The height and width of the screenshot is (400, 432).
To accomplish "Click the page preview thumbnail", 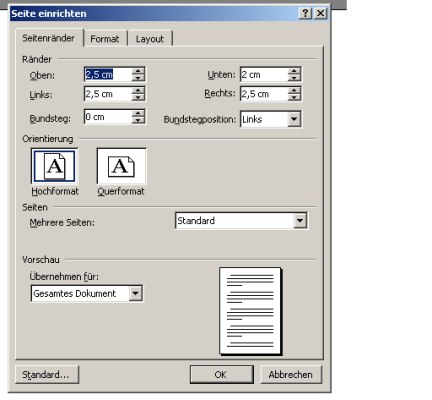I will click(250, 311).
